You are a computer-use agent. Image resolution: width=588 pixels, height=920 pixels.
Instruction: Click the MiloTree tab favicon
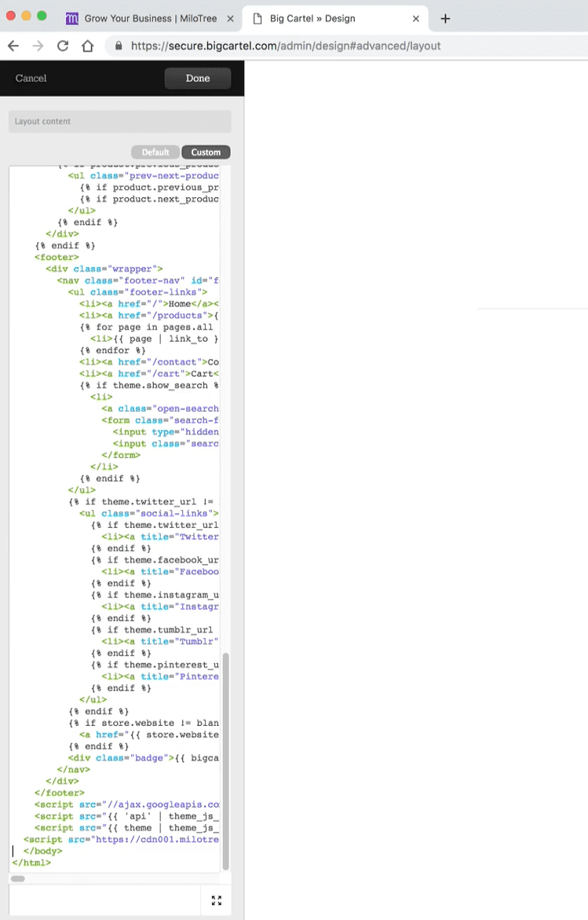(x=72, y=18)
